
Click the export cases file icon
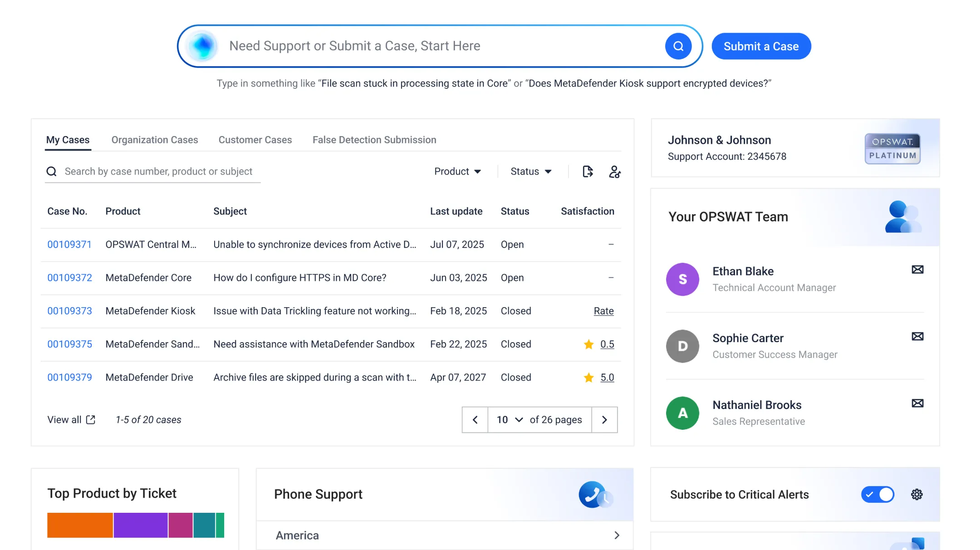point(588,172)
